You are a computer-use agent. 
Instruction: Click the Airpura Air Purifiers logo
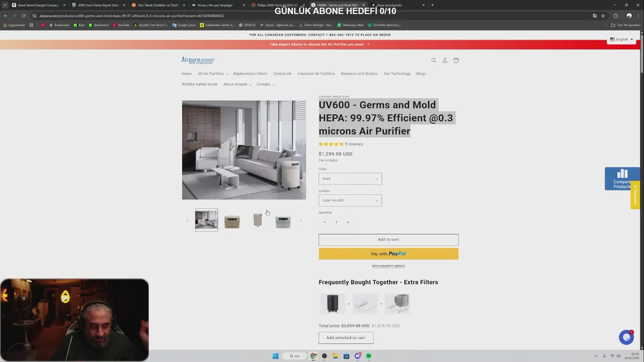[198, 60]
